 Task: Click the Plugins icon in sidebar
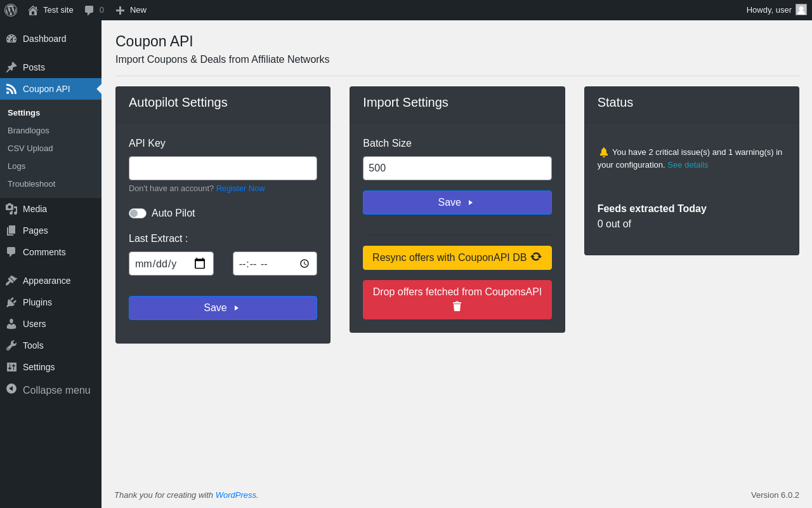click(11, 302)
